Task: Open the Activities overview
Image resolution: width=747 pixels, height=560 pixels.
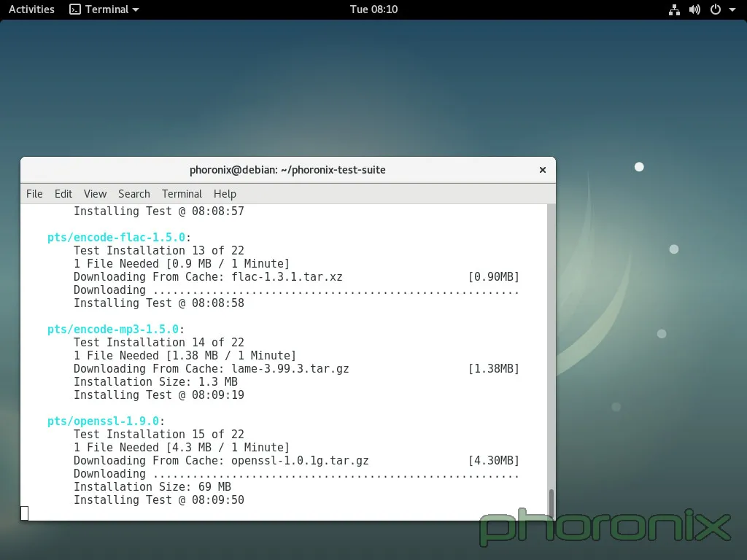Action: click(31, 9)
